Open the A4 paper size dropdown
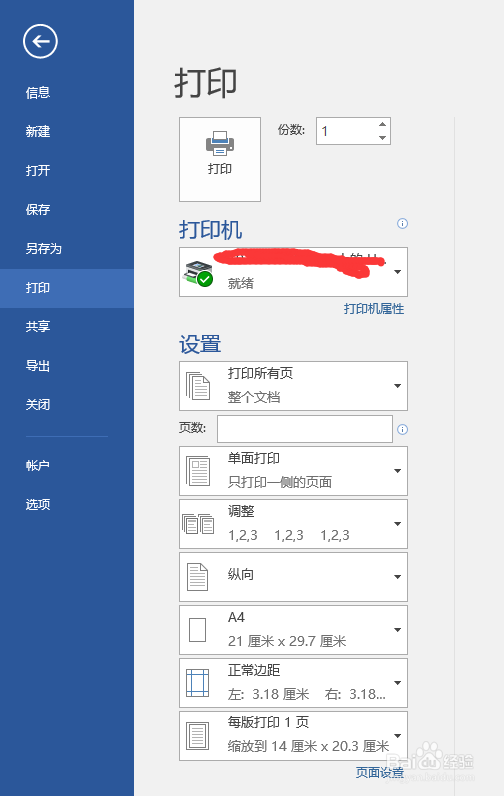This screenshot has width=504, height=796. click(293, 629)
